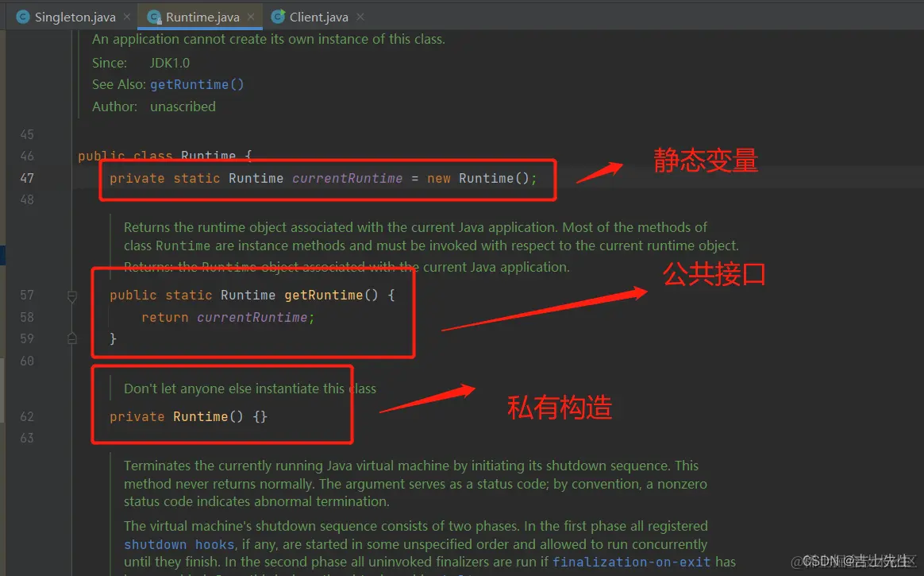
Task: Click 'Terminates the currently running' doc paragraph
Action: point(415,483)
